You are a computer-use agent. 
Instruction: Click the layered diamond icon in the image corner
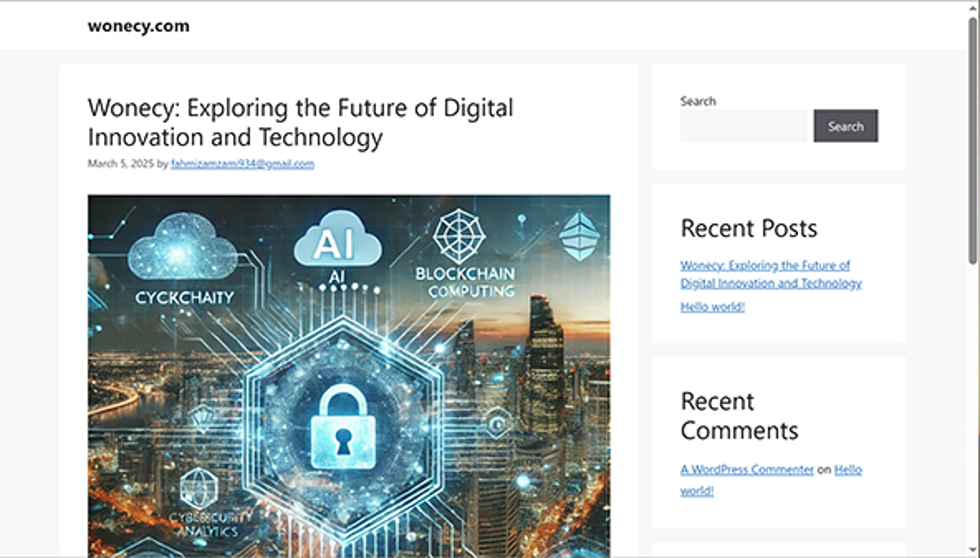point(579,236)
